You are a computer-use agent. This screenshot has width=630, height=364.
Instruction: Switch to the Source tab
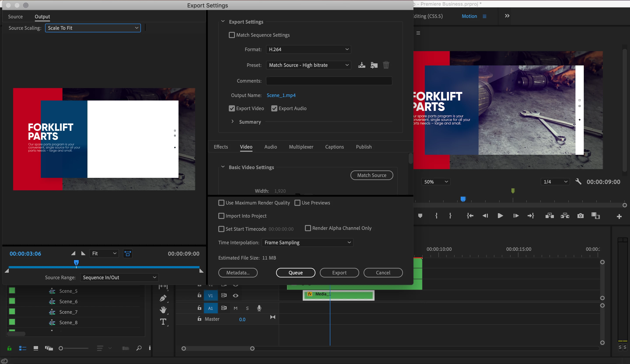coord(15,16)
